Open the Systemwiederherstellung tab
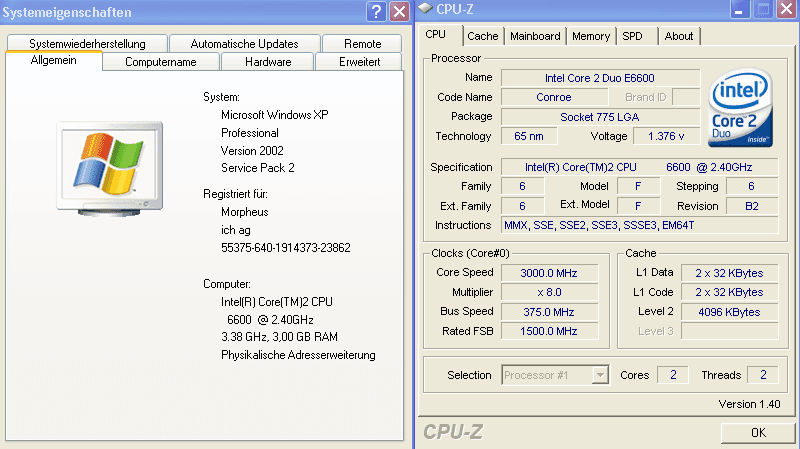This screenshot has height=449, width=800. tap(87, 44)
